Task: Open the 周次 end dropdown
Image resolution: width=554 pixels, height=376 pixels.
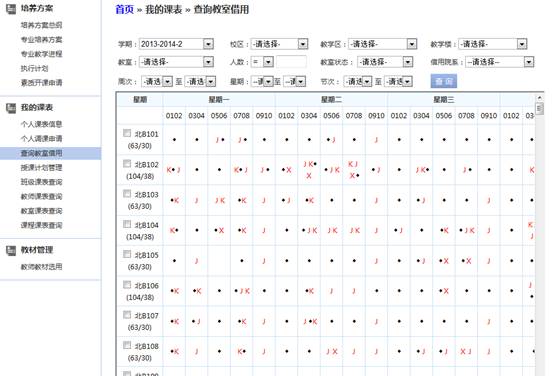Action: (x=200, y=82)
